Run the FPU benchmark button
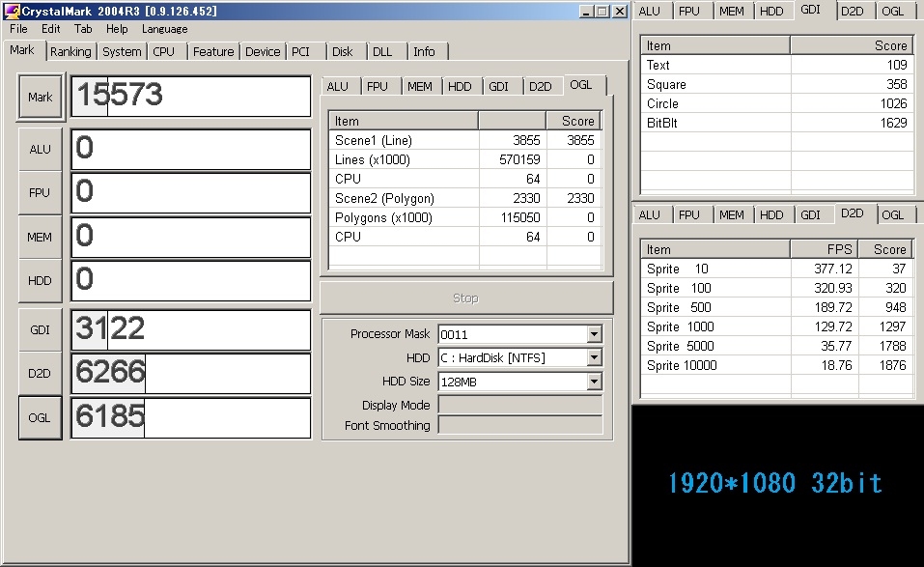The image size is (924, 567). (41, 193)
